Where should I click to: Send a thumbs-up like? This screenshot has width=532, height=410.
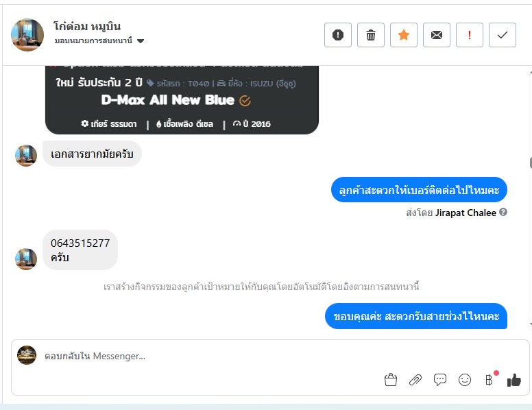coord(513,380)
